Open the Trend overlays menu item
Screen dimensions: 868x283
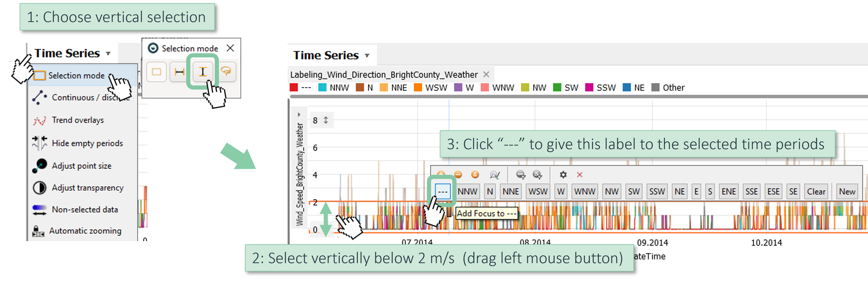77,120
